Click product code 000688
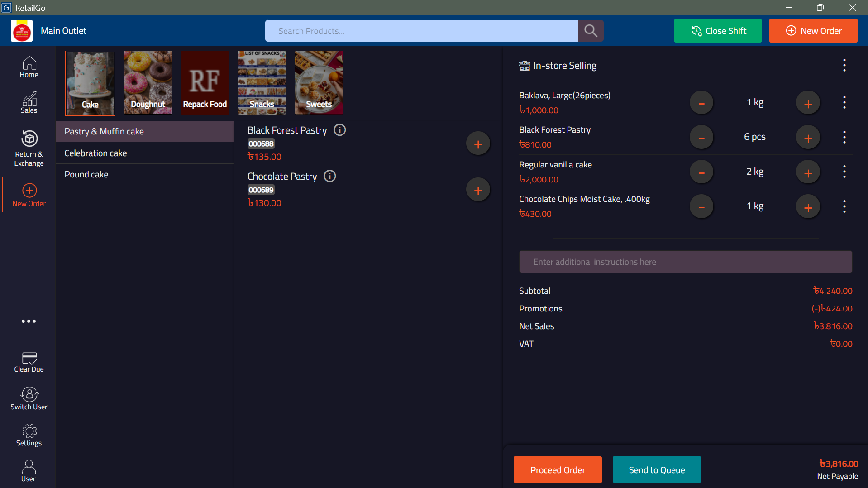Viewport: 868px width, 488px height. coord(261,144)
